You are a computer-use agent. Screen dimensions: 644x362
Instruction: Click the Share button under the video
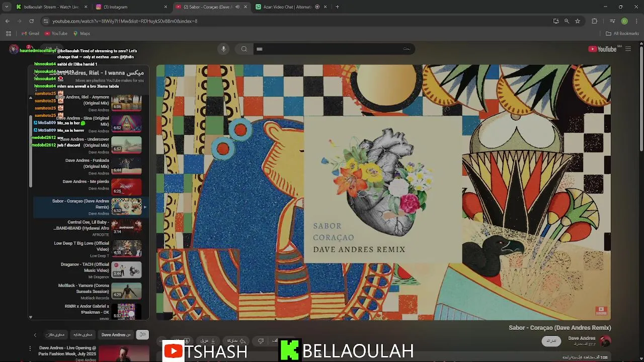(x=236, y=341)
